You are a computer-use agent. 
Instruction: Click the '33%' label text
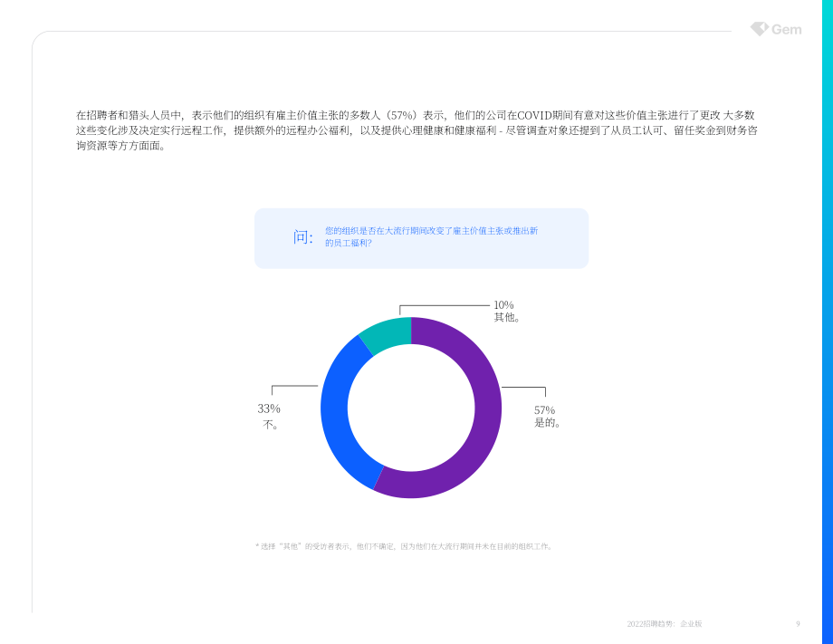[269, 409]
